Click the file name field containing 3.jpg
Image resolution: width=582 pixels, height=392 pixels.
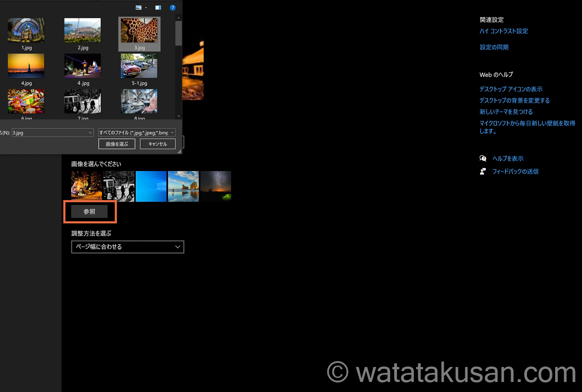point(52,133)
